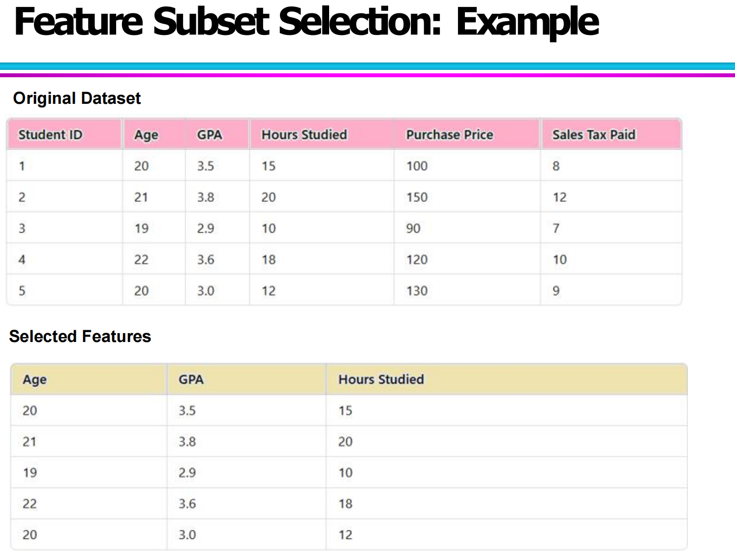Select the Purchase Price cell showing 90
The image size is (735, 560).
pyautogui.click(x=413, y=228)
